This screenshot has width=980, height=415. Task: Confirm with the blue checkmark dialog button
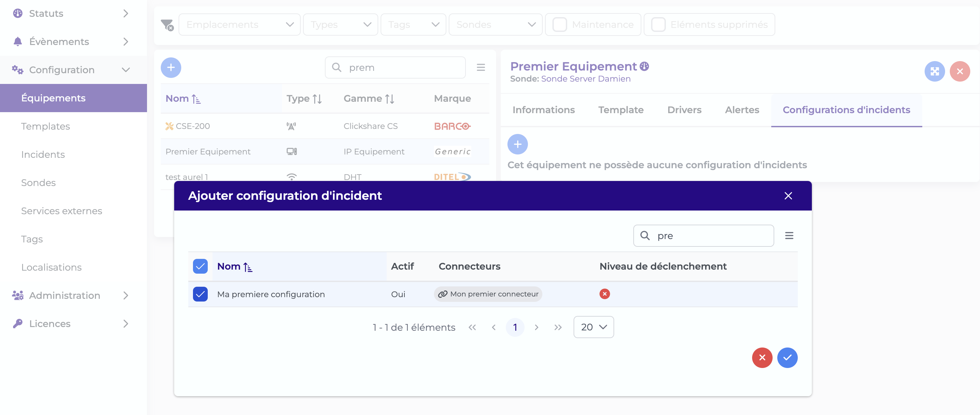[787, 358]
